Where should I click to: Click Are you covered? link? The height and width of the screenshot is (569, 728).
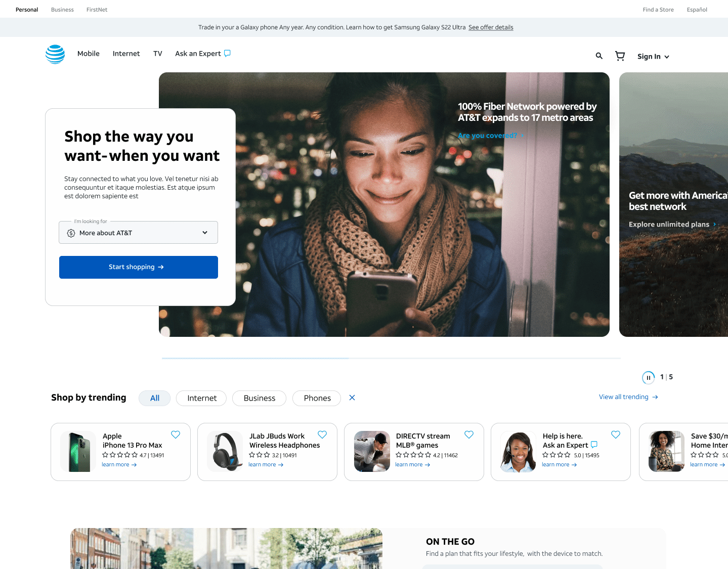click(490, 136)
